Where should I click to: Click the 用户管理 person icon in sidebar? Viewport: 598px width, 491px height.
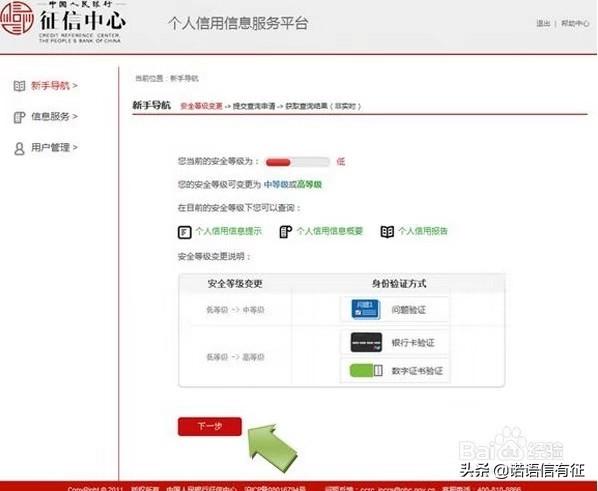19,148
